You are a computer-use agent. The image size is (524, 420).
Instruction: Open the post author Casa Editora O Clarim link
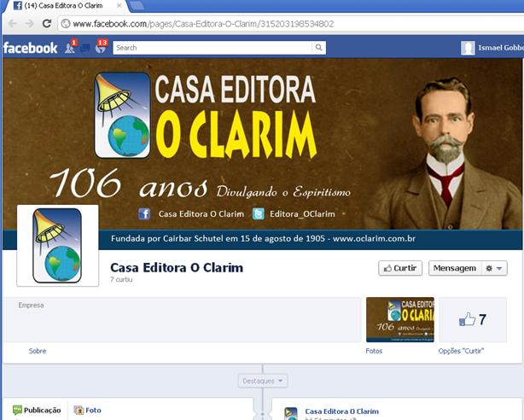[x=341, y=411]
